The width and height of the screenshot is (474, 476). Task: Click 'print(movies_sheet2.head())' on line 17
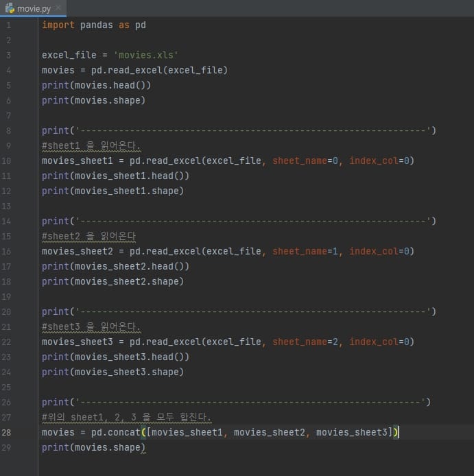point(115,267)
